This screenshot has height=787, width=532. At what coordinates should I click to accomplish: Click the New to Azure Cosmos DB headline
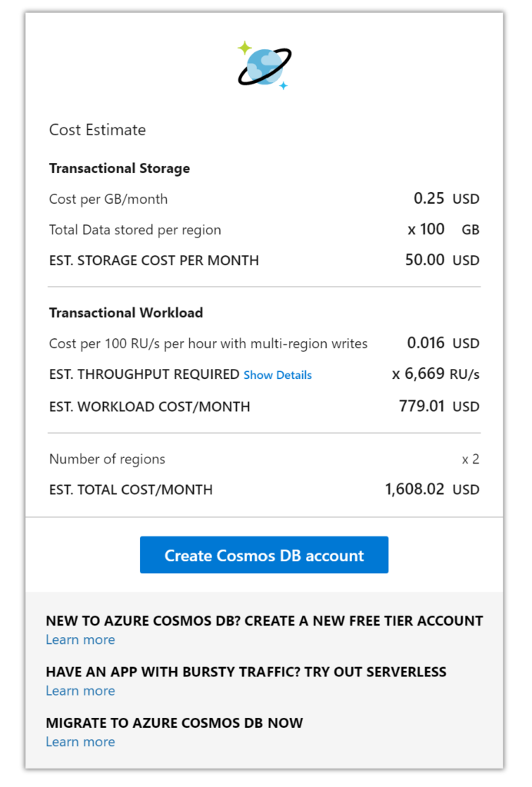coord(264,621)
